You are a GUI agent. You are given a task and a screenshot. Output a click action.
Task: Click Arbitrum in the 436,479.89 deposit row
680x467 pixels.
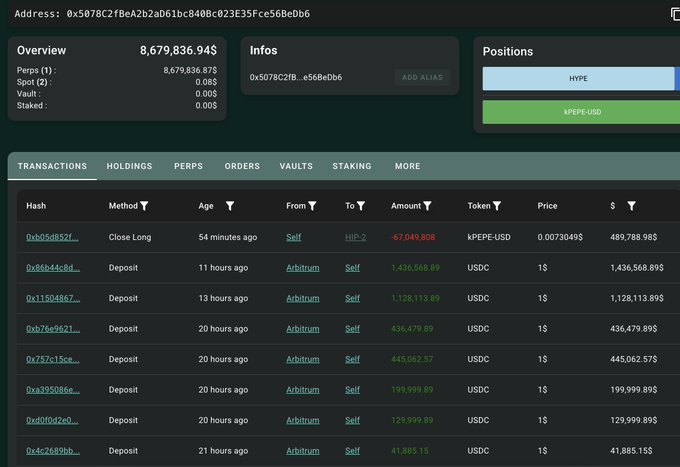(x=303, y=329)
